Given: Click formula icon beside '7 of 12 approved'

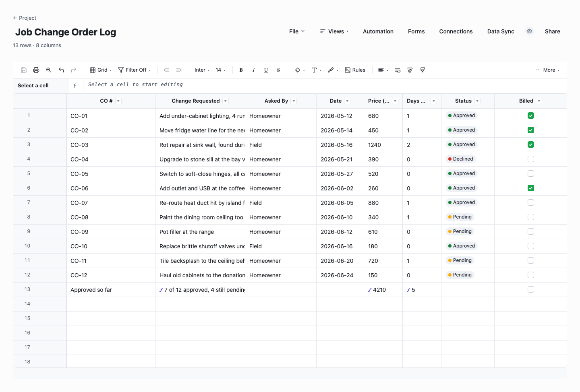Looking at the screenshot, I should pyautogui.click(x=161, y=290).
